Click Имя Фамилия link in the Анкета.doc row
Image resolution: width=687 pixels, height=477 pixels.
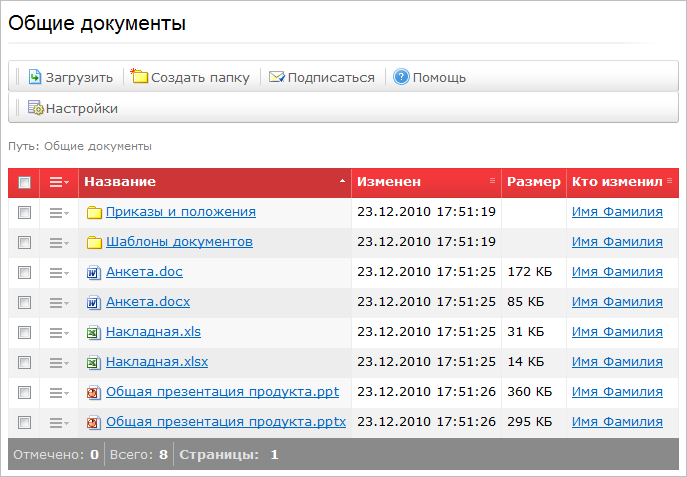pos(617,272)
